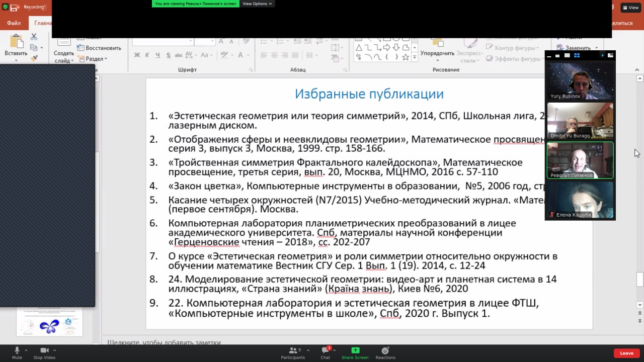Switch to the Главная ribbon tab
The image size is (644, 362).
tap(42, 23)
